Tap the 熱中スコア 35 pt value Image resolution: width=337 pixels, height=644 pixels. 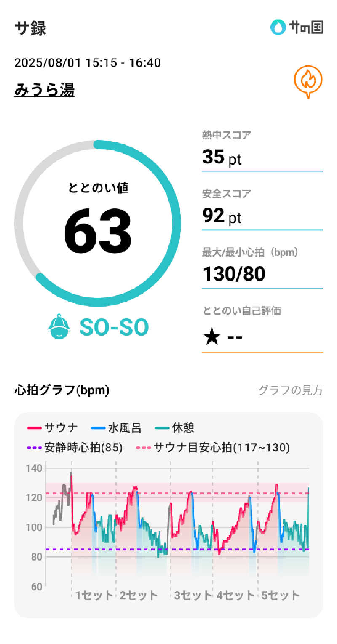pyautogui.click(x=222, y=158)
